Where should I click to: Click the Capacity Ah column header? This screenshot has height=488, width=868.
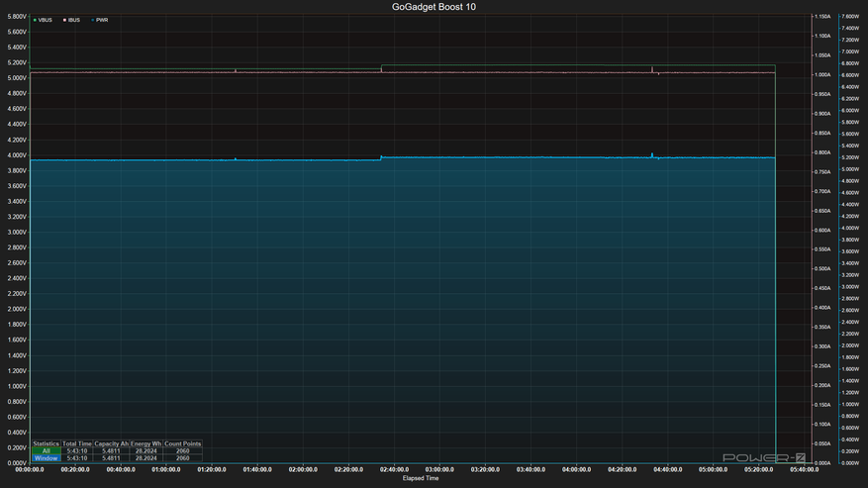111,443
